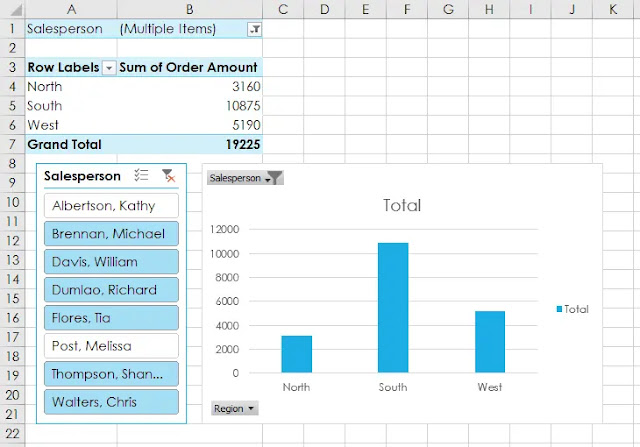Select column C header
This screenshot has height=447, width=640.
283,9
